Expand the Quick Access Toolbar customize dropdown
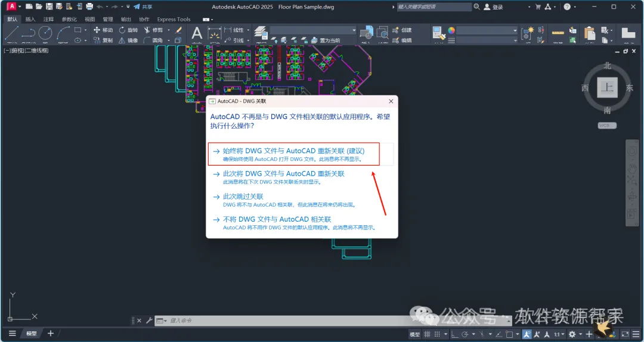This screenshot has height=342, width=644. point(128,7)
